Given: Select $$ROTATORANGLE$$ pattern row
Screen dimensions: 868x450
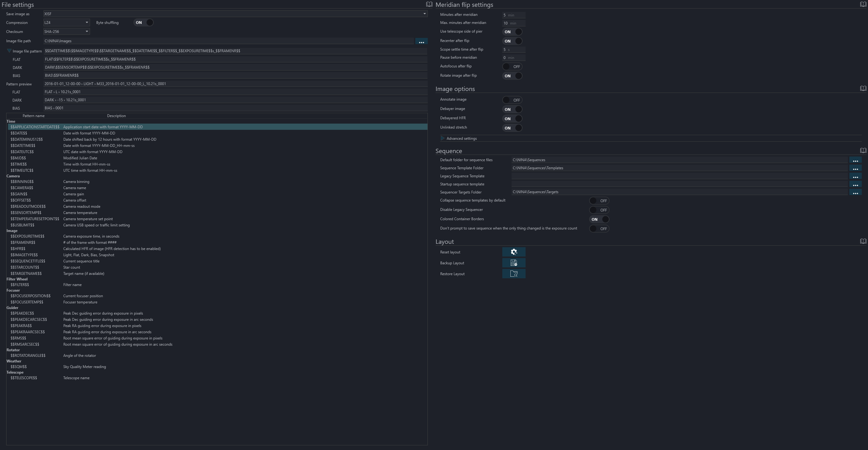Looking at the screenshot, I should pos(218,356).
